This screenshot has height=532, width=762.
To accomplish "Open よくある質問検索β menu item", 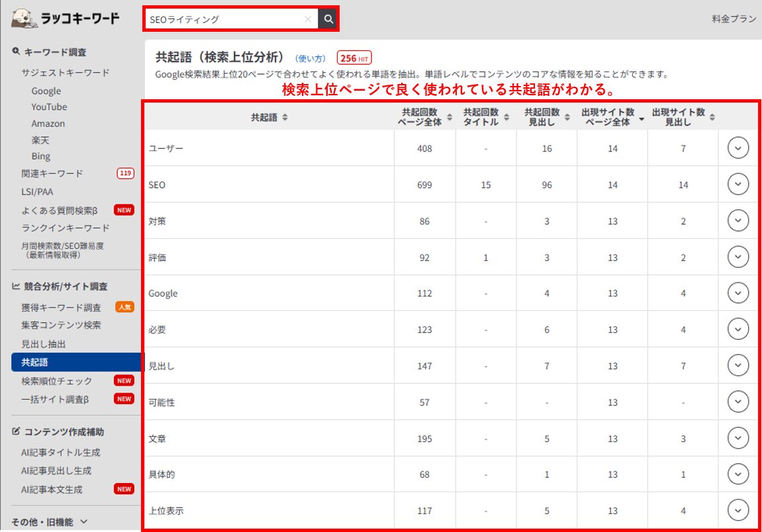I will 60,210.
